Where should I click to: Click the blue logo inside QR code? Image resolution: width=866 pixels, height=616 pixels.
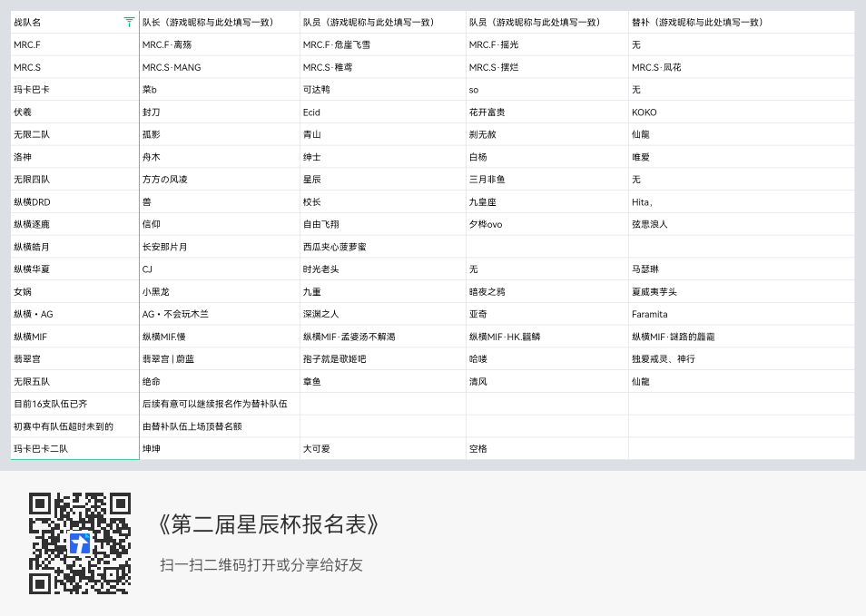(x=80, y=543)
